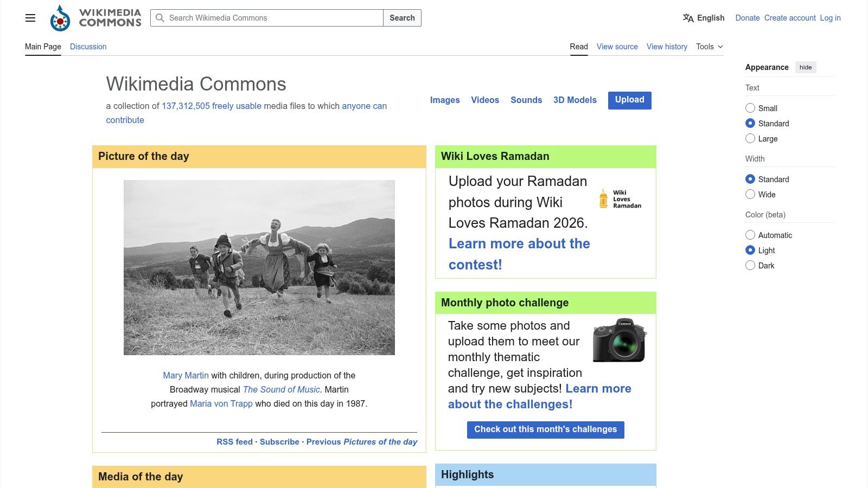Click the Wiki Loves Ramadan lantern logo
The image size is (868, 488).
coord(620,199)
